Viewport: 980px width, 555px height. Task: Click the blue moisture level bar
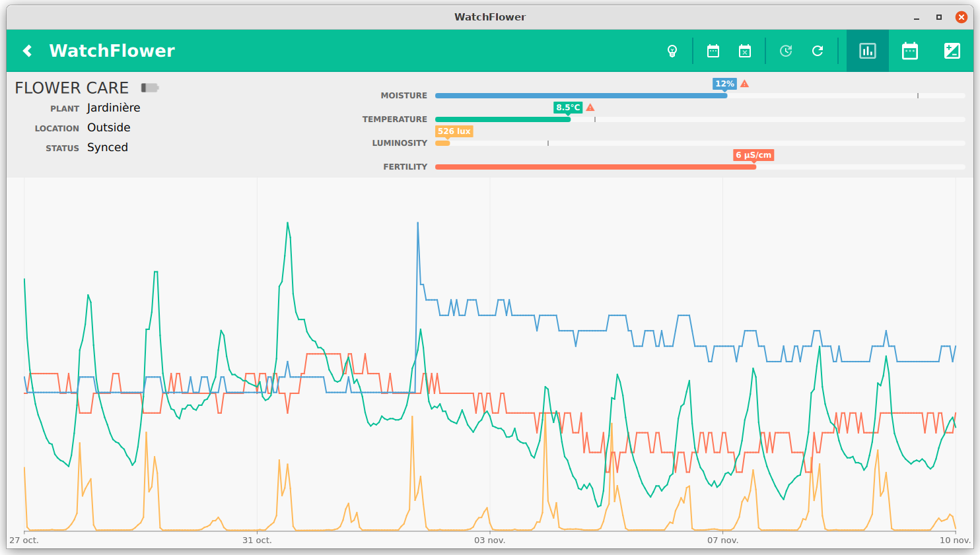[x=581, y=96]
